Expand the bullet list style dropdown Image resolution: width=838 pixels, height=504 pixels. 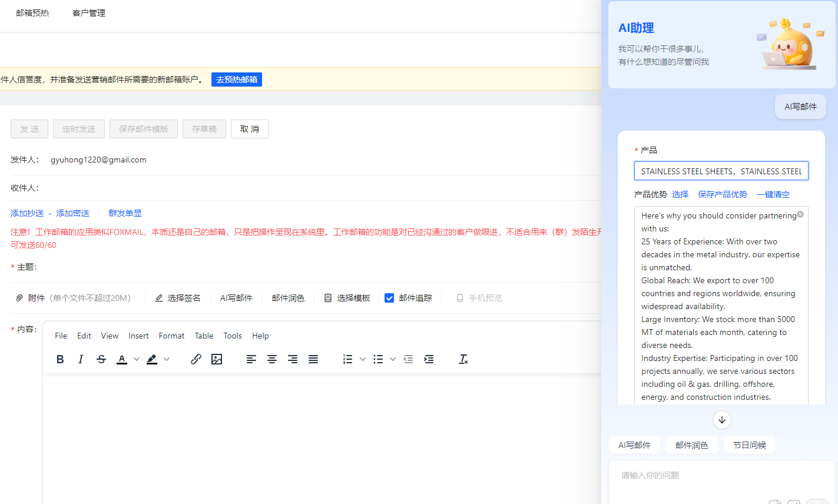click(393, 359)
